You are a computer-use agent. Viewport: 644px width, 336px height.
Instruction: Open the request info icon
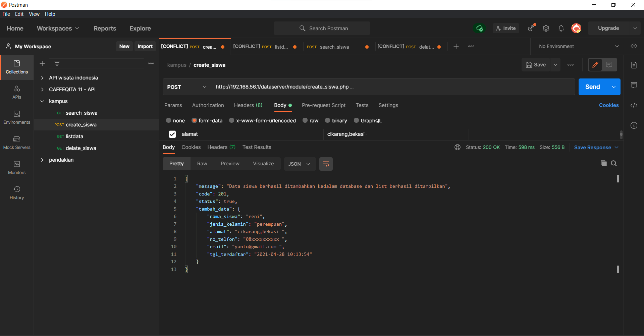(x=634, y=125)
